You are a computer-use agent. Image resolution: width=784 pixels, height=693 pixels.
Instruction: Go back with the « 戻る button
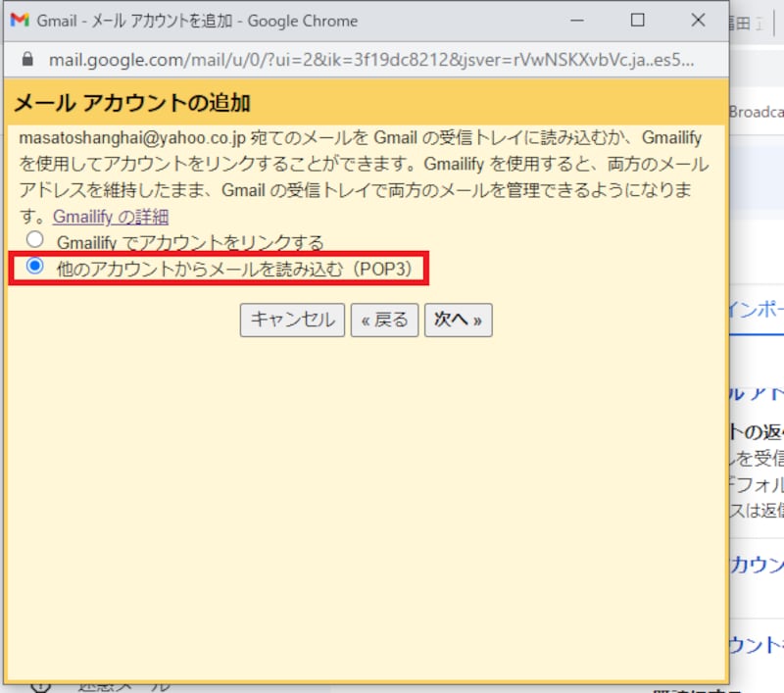tap(384, 320)
